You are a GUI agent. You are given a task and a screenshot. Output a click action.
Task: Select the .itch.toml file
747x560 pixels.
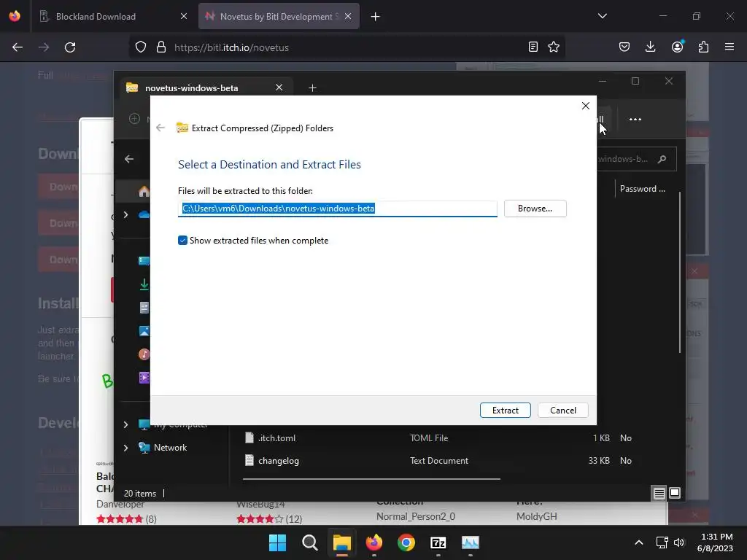276,438
